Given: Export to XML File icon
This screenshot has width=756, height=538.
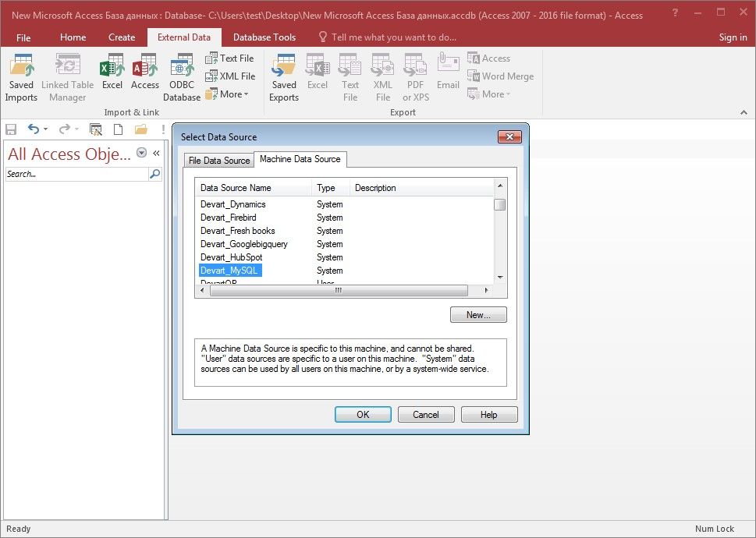Looking at the screenshot, I should click(x=383, y=65).
